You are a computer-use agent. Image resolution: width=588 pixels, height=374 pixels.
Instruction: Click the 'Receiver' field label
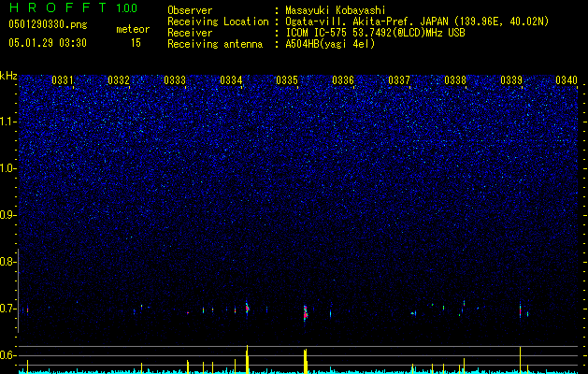pos(190,33)
